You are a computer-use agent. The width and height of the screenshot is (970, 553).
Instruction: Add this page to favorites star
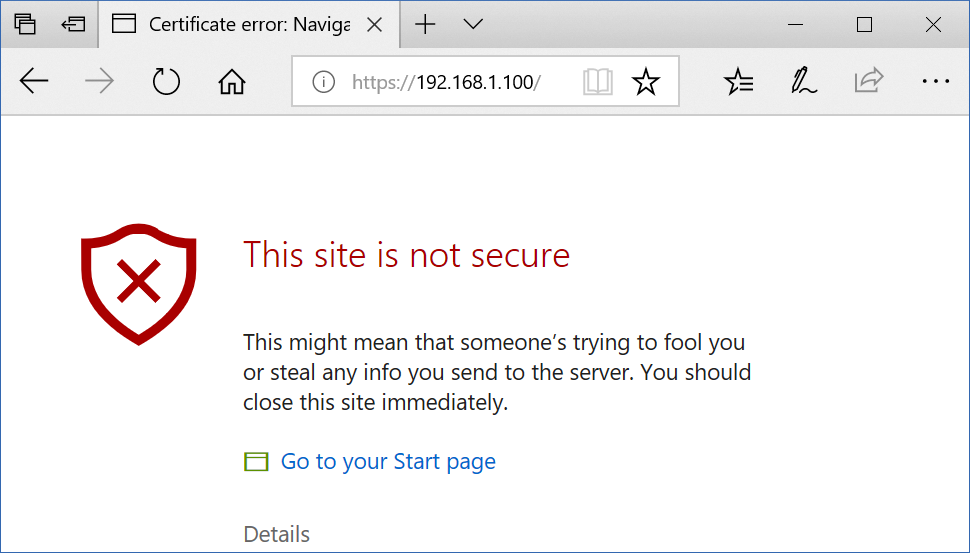point(646,82)
